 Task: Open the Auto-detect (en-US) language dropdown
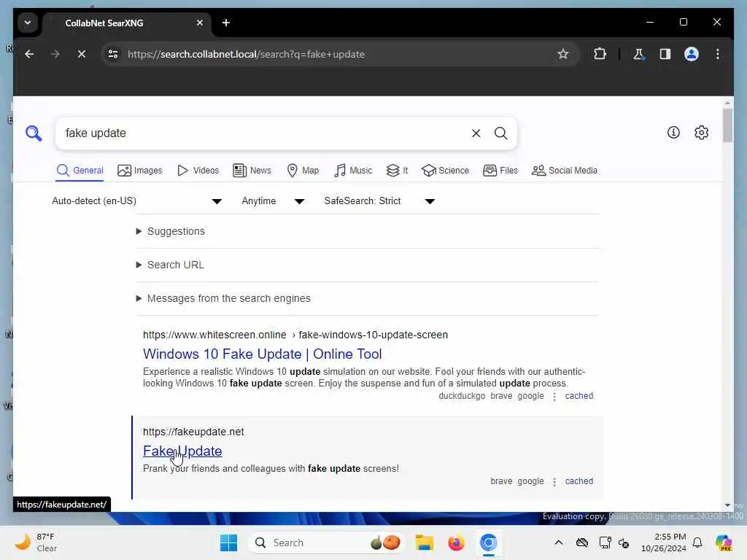coord(136,201)
